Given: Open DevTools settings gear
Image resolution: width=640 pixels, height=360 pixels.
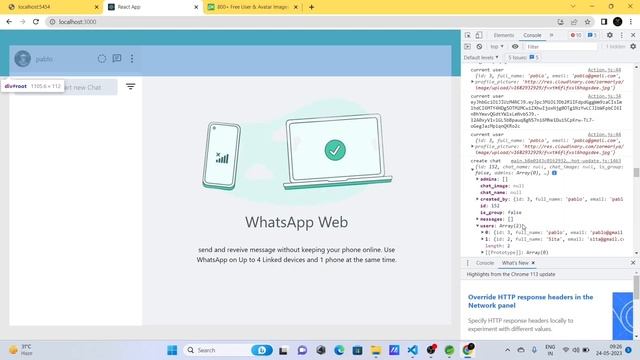Looking at the screenshot, I should (609, 35).
